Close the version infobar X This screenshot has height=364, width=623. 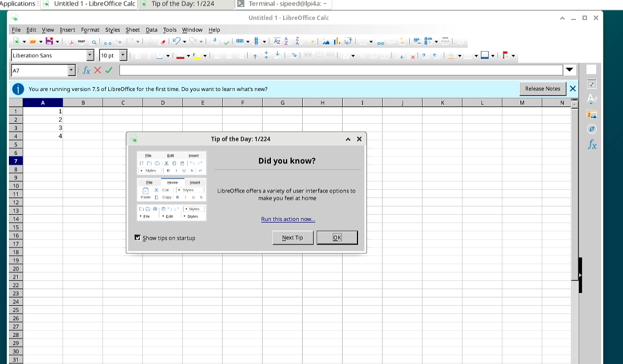[x=572, y=89]
